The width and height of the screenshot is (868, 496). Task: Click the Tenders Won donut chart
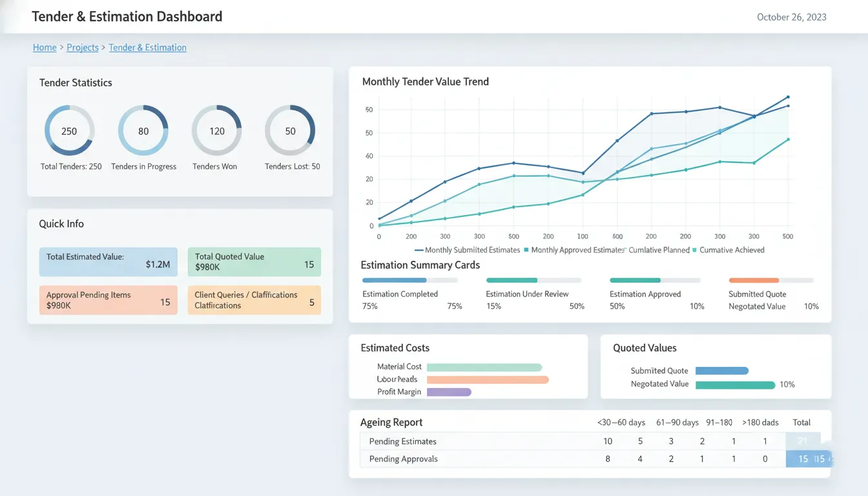coord(216,130)
